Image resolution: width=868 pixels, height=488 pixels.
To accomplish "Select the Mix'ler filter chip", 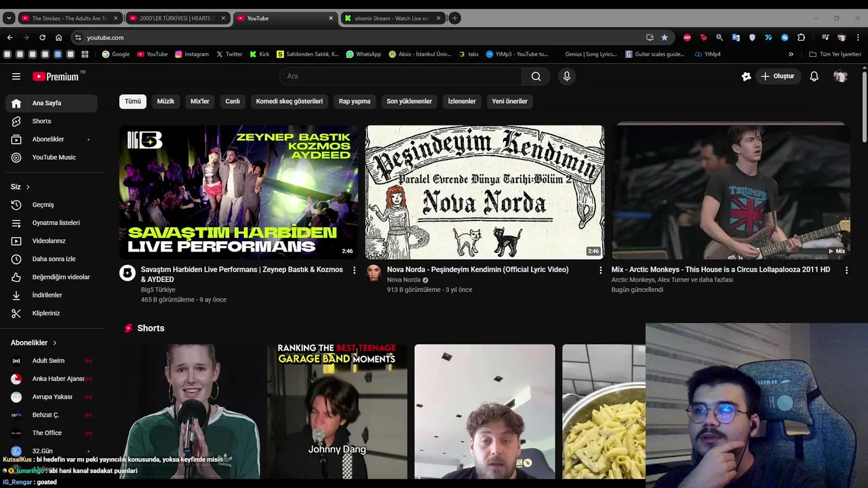I will pyautogui.click(x=200, y=101).
